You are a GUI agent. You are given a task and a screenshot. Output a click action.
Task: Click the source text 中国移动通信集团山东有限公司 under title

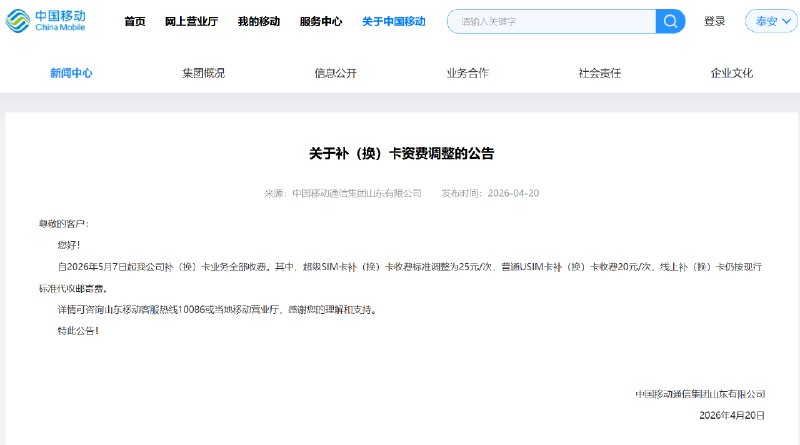point(357,193)
